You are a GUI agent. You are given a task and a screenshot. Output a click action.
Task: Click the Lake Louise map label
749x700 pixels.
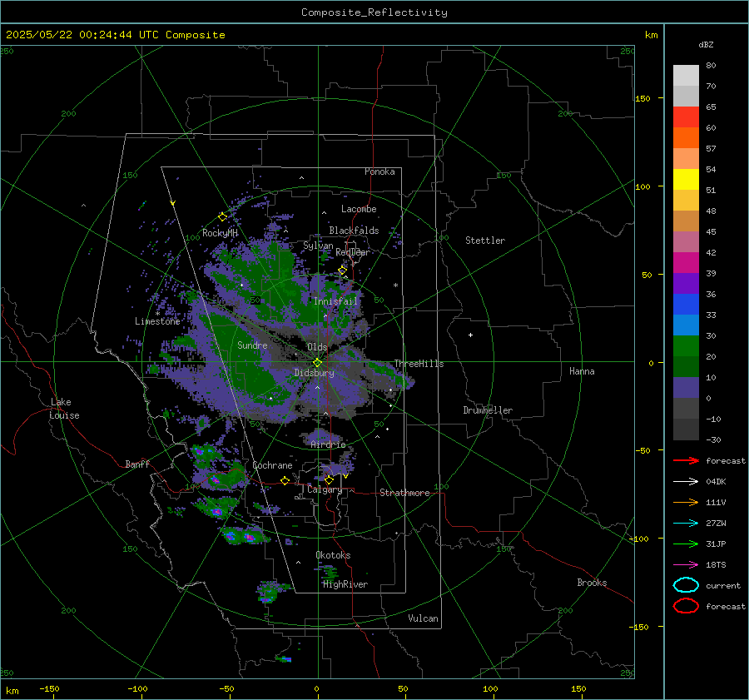click(64, 409)
